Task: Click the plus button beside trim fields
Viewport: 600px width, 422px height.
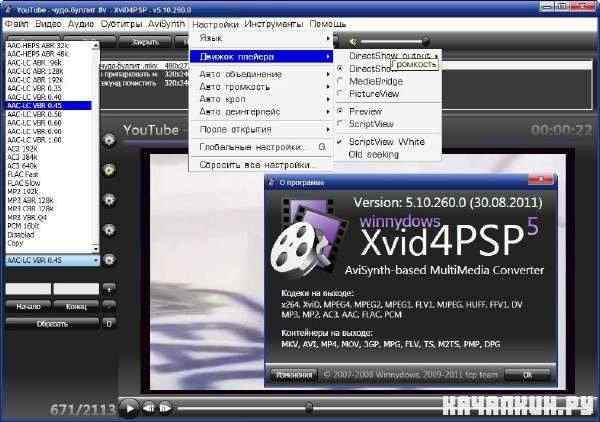Action: point(109,289)
